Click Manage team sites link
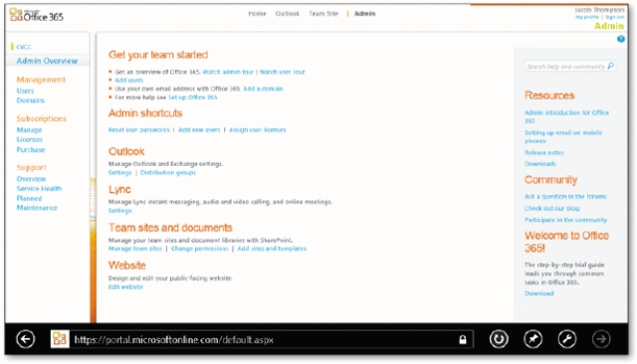The width and height of the screenshot is (637, 364). tap(135, 249)
